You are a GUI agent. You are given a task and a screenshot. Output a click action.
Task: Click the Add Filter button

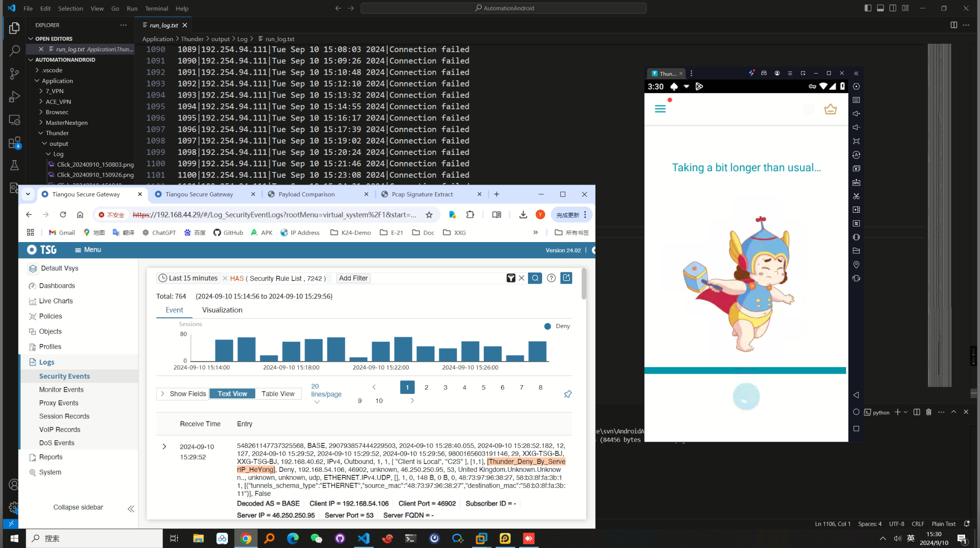(x=353, y=278)
